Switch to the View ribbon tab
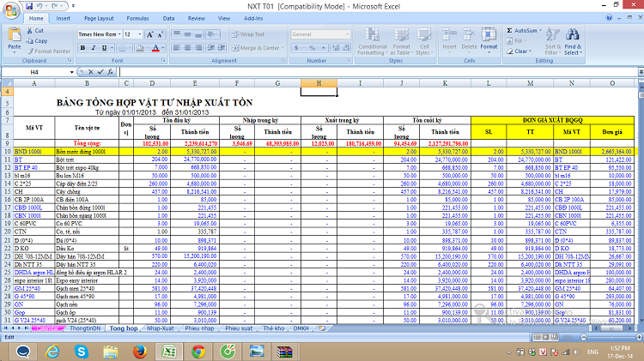644x361 pixels. (224, 19)
